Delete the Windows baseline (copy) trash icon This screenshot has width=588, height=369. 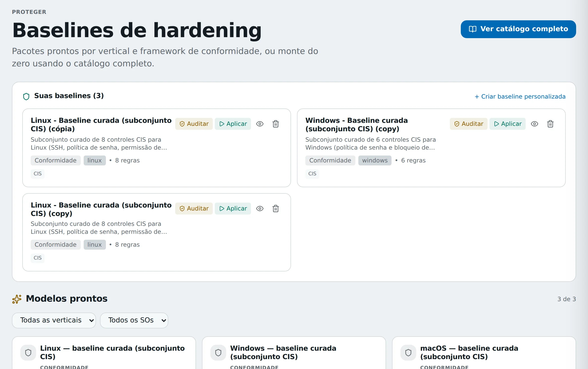click(x=550, y=124)
